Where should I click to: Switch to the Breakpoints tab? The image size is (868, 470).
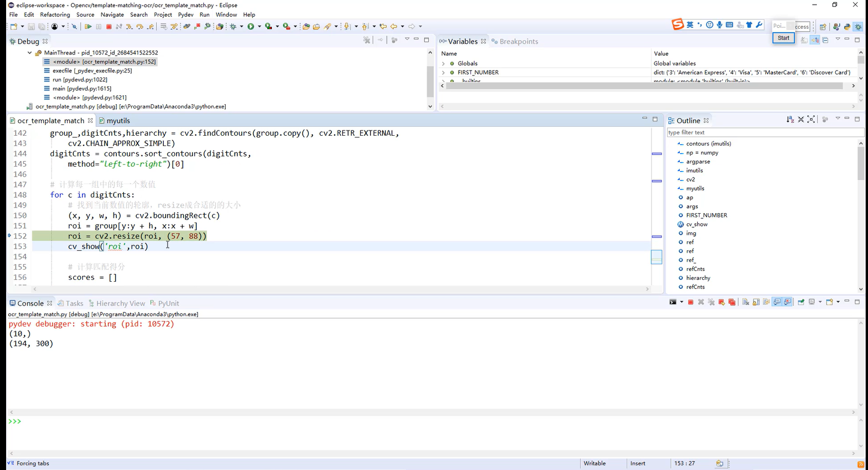point(515,41)
